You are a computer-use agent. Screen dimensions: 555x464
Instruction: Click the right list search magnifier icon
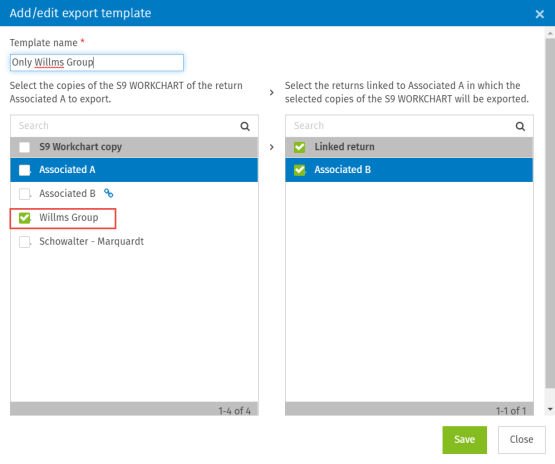[520, 126]
